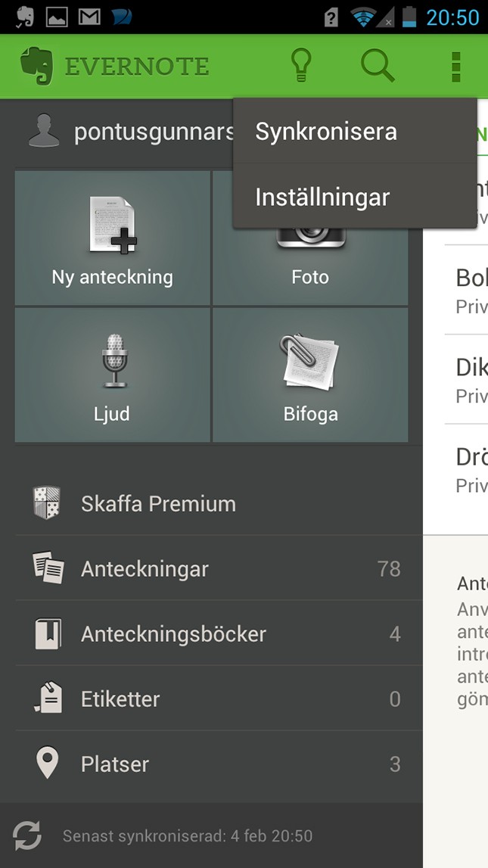Open Inställningar from the menu
This screenshot has height=868, width=488.
[322, 197]
